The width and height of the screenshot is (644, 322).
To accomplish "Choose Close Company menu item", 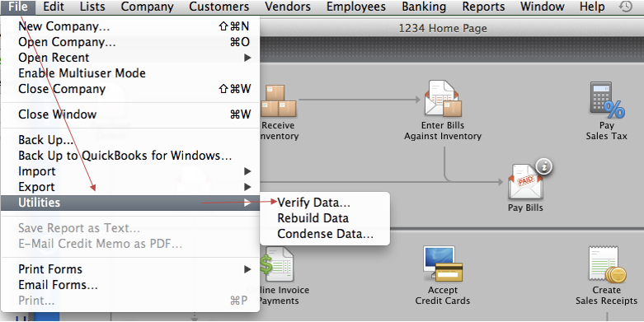I will click(130, 89).
